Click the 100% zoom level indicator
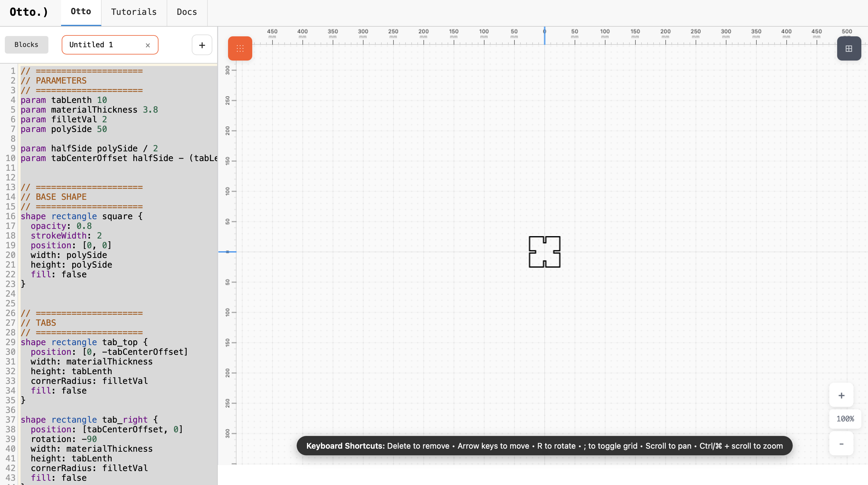The width and height of the screenshot is (868, 485). [x=845, y=419]
